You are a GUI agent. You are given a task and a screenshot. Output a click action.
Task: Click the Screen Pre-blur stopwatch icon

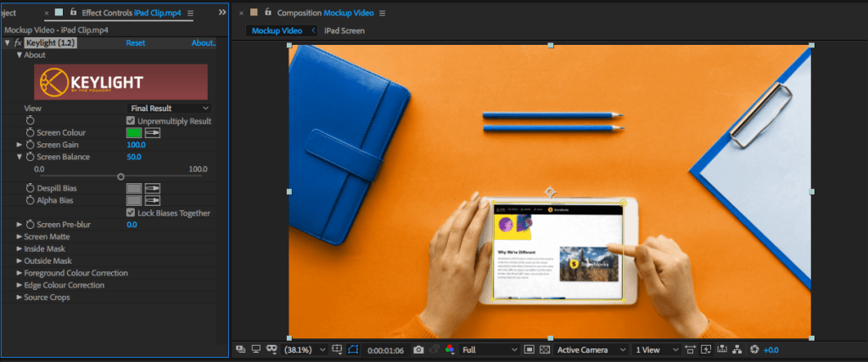point(31,225)
